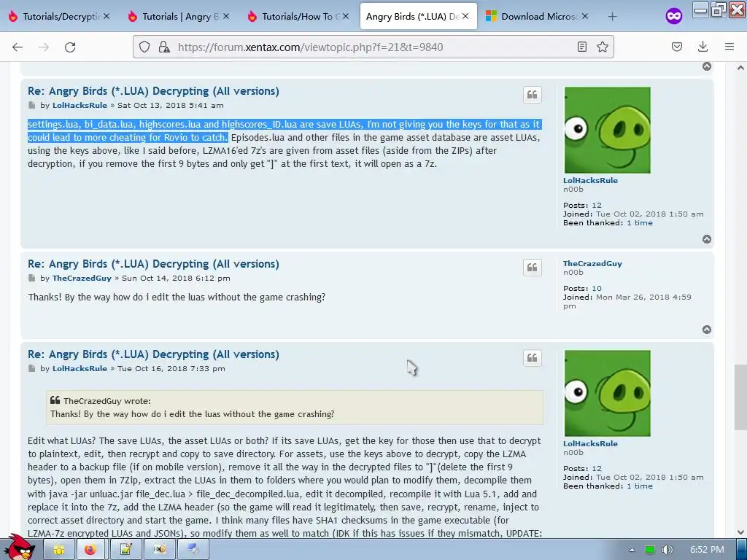The height and width of the screenshot is (560, 747).
Task: Reload the current forum page
Action: point(70,47)
